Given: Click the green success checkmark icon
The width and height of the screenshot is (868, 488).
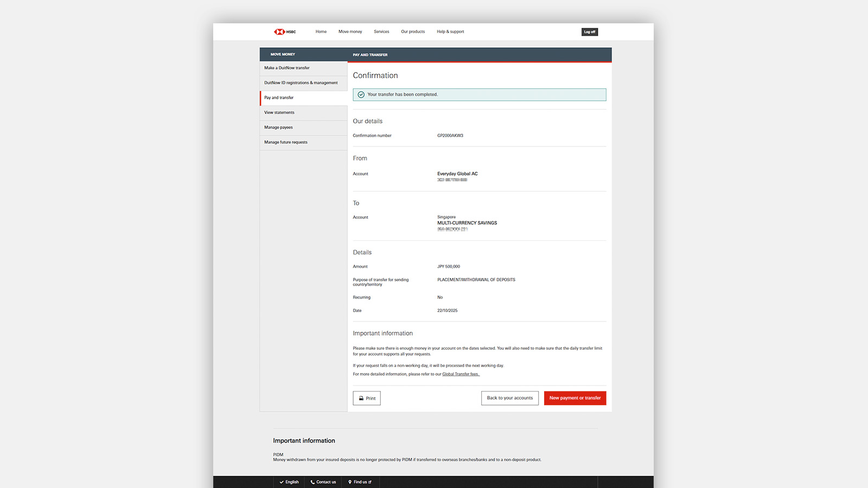Looking at the screenshot, I should pos(361,94).
